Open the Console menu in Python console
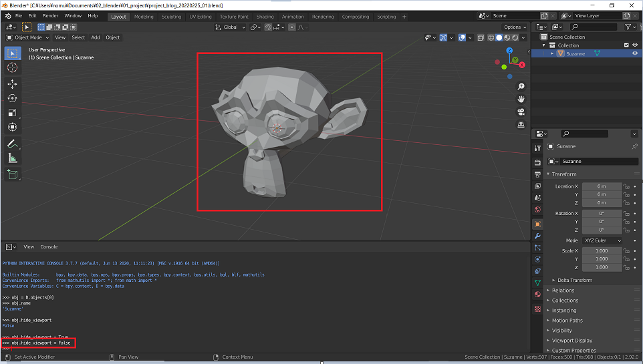Viewport: 643px width, 364px height. pyautogui.click(x=49, y=247)
